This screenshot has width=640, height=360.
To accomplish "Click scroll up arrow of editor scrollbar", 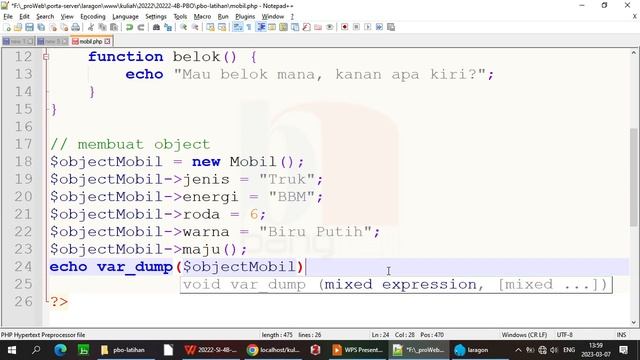I will [x=633, y=53].
